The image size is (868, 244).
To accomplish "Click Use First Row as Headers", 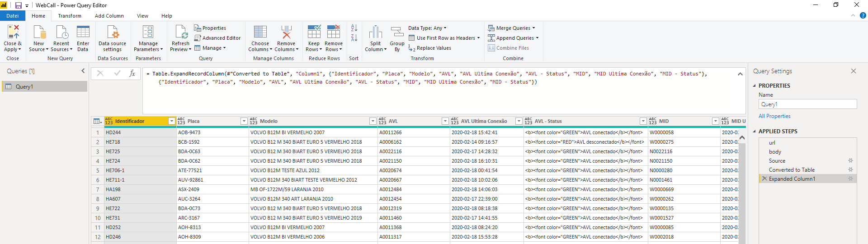I will point(444,38).
